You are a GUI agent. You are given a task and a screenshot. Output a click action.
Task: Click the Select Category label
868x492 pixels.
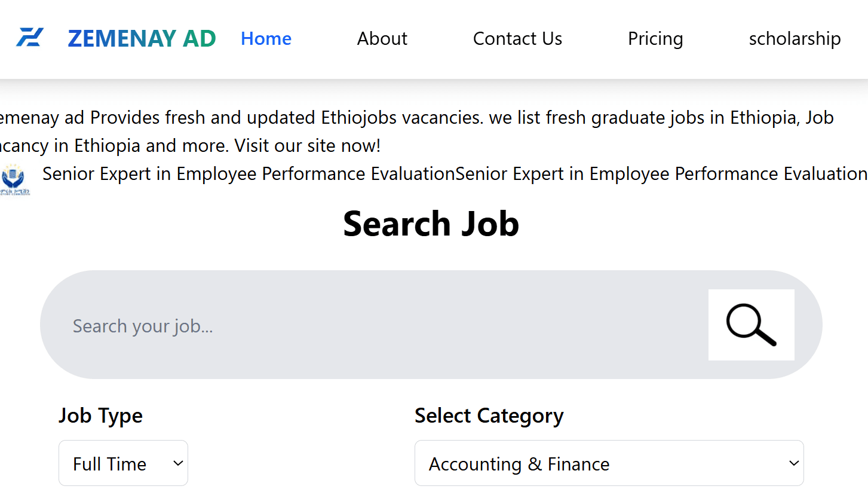(489, 415)
